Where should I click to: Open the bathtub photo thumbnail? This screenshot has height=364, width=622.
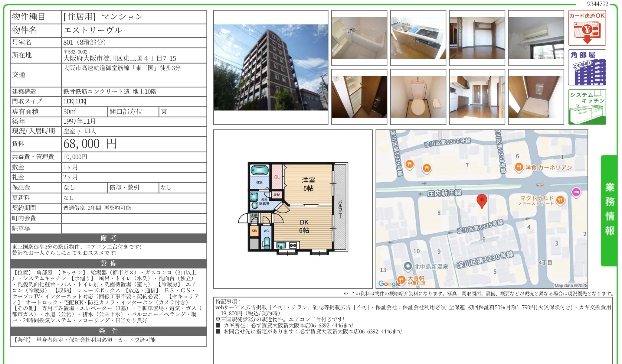[359, 38]
